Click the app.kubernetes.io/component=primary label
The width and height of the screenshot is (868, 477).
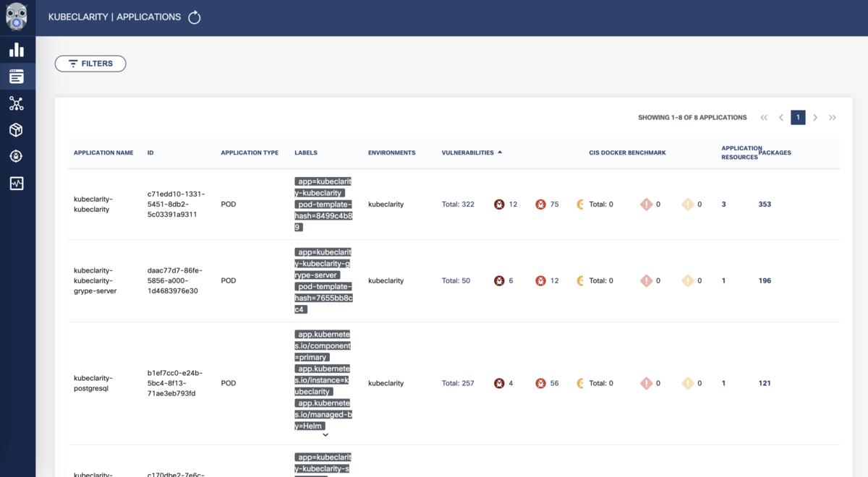(x=323, y=345)
